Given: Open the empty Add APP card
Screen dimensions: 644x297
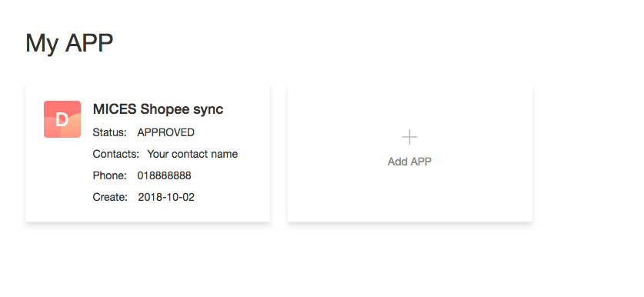Looking at the screenshot, I should pyautogui.click(x=410, y=152).
